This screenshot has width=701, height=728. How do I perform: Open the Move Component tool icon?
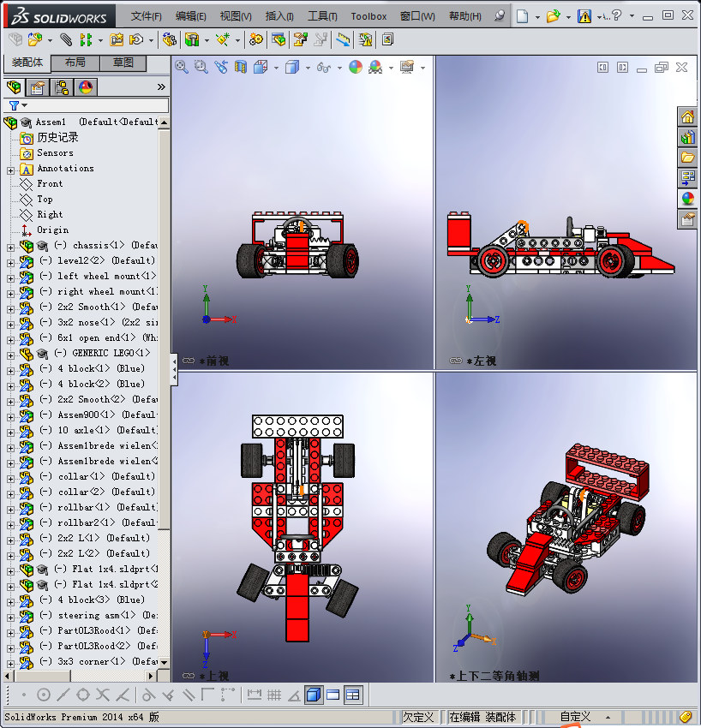click(x=136, y=40)
